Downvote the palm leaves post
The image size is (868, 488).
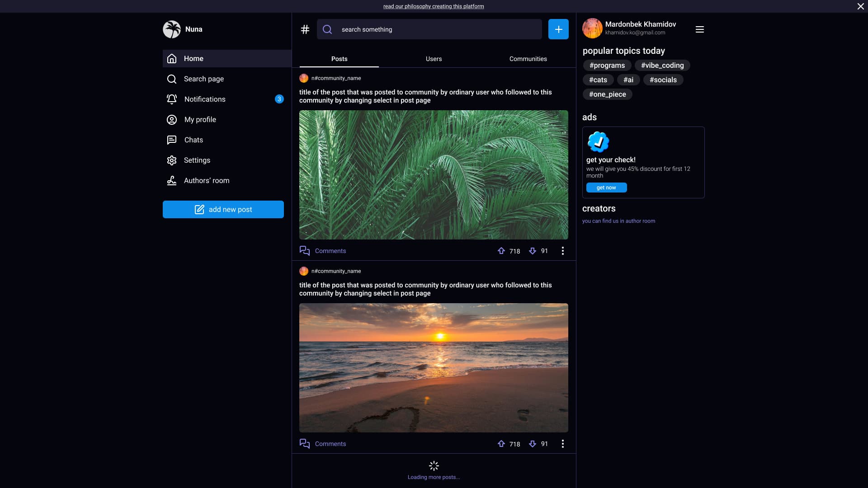(x=533, y=251)
